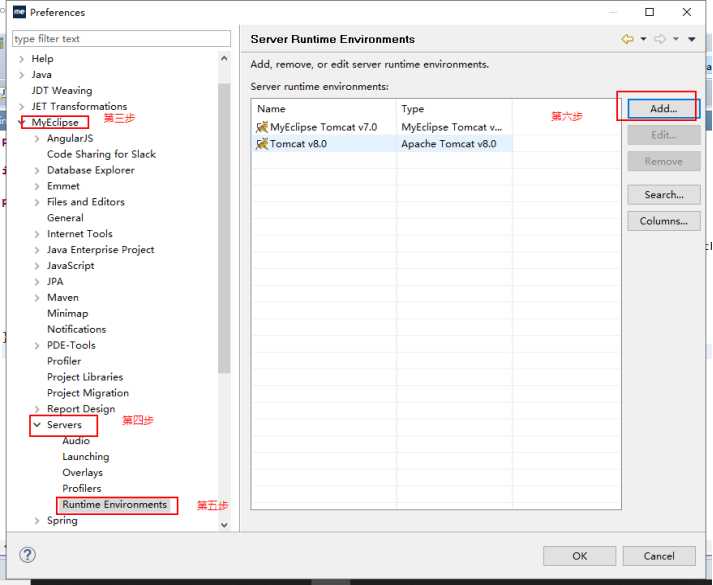
Task: Click the back navigation arrow icon
Action: click(628, 39)
